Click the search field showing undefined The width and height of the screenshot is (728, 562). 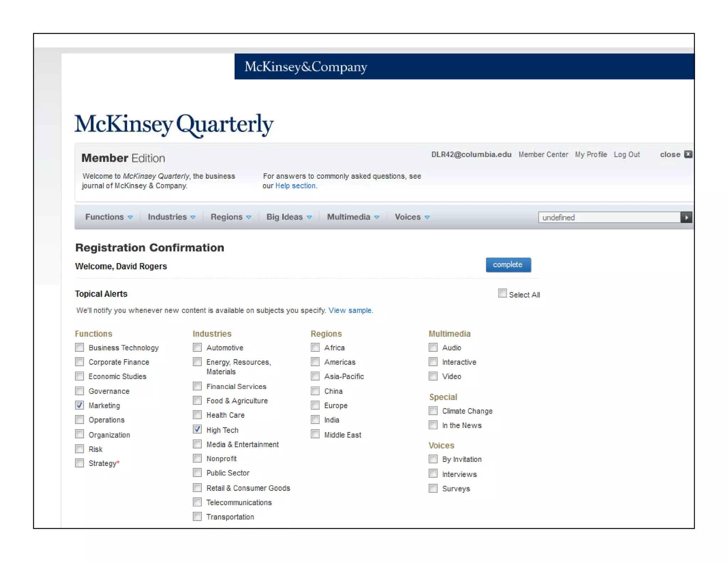609,217
